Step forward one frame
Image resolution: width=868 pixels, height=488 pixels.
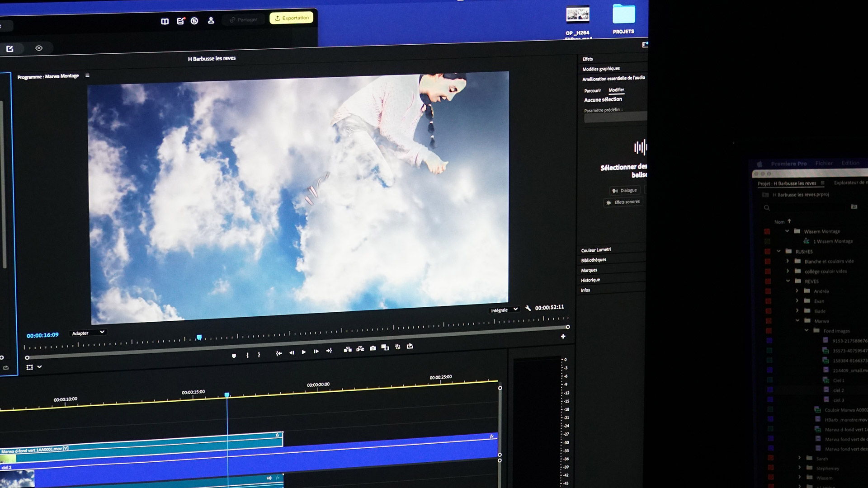316,352
